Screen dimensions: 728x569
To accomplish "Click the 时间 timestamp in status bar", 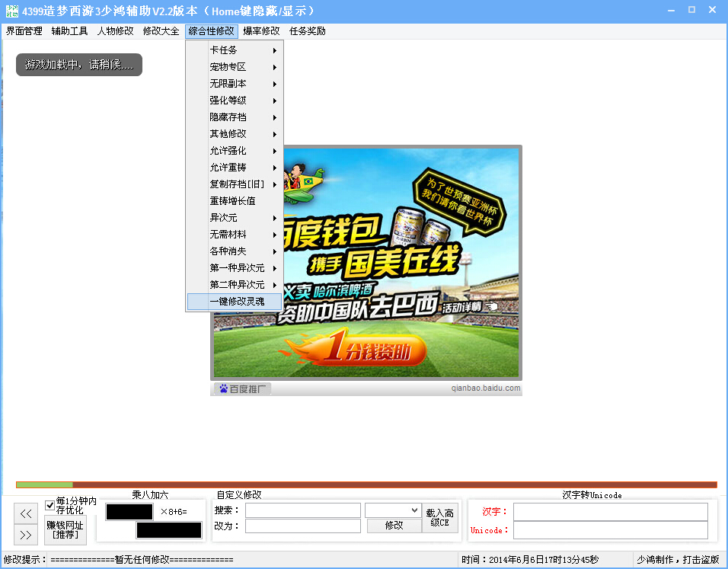I will [530, 560].
